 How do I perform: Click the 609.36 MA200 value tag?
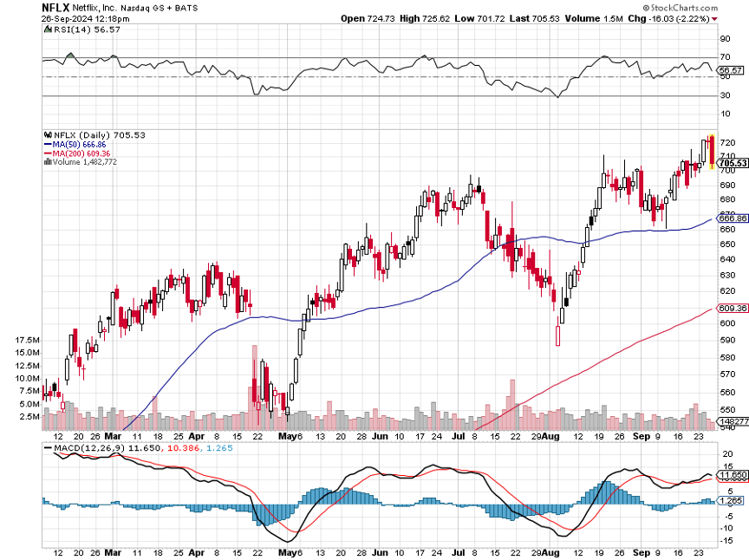pos(733,308)
